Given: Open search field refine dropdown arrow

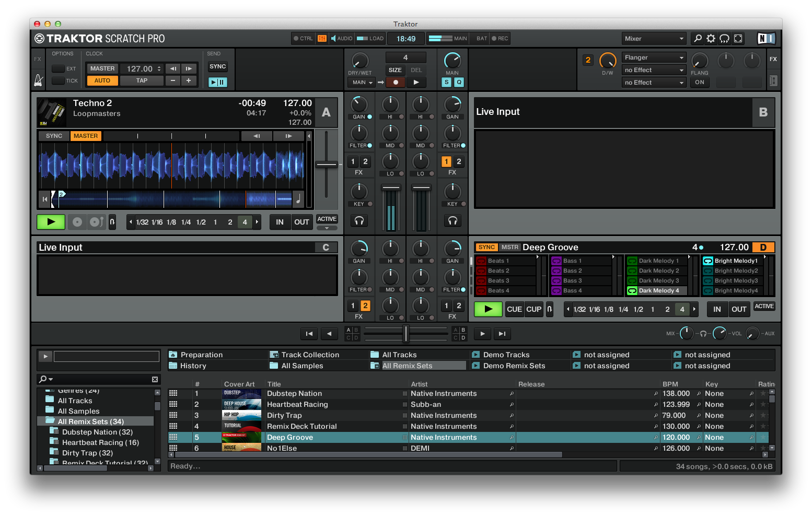Looking at the screenshot, I should tap(51, 379).
